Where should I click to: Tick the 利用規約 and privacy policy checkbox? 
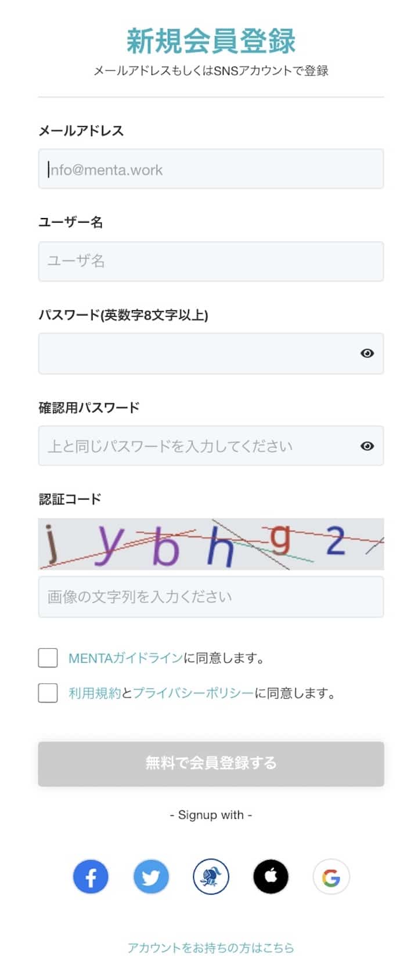pos(48,693)
